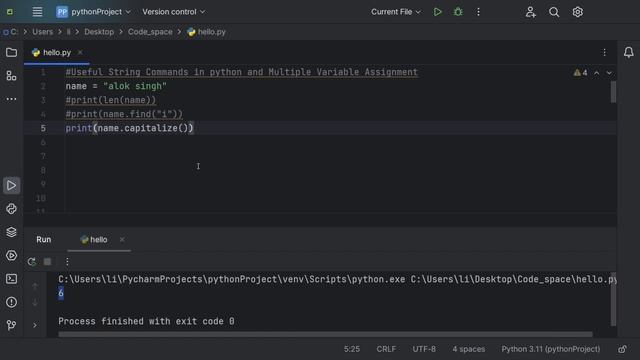Click the console output value 6

pyautogui.click(x=61, y=293)
